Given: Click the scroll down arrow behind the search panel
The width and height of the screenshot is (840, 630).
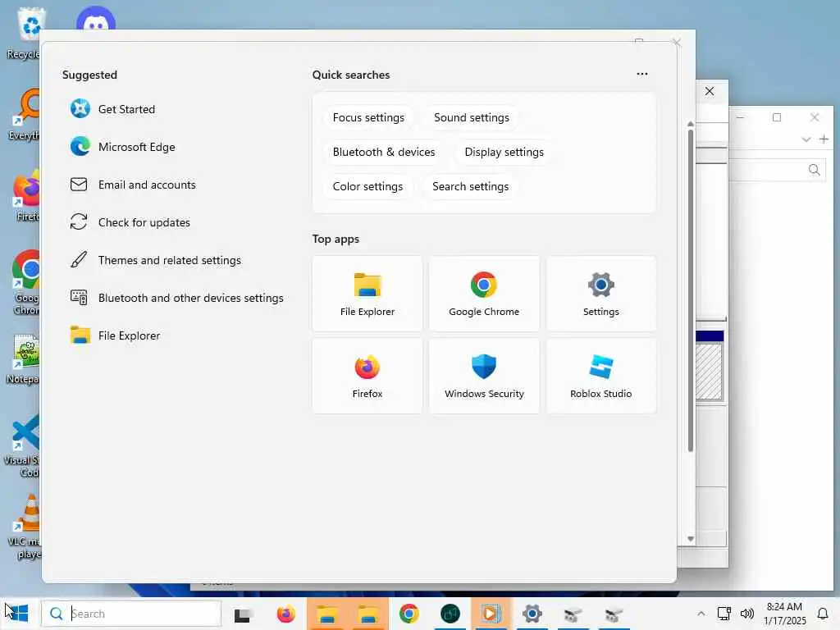Looking at the screenshot, I should pyautogui.click(x=691, y=539).
